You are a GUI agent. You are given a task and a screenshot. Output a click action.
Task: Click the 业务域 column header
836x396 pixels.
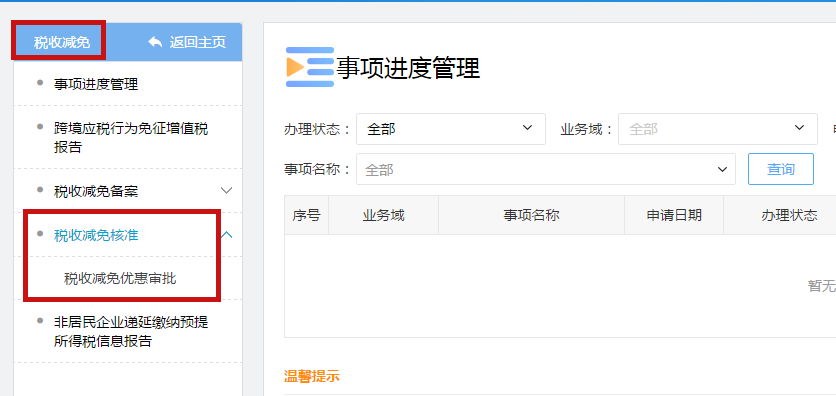(x=383, y=215)
